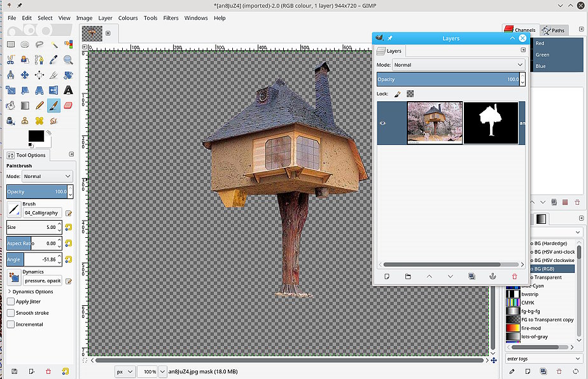Select the Scissors Select tool
This screenshot has height=379, width=588.
(10, 60)
